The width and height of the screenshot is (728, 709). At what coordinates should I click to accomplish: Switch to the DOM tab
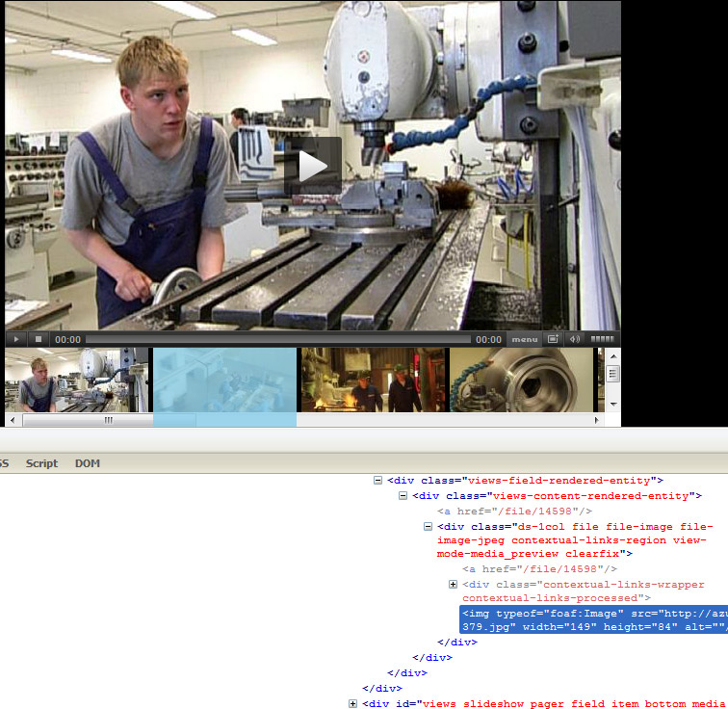88,463
